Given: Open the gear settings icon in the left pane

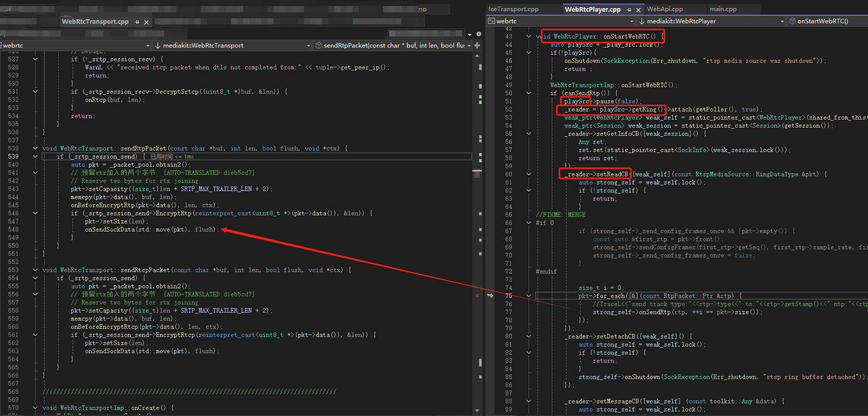Looking at the screenshot, I should coord(479,34).
